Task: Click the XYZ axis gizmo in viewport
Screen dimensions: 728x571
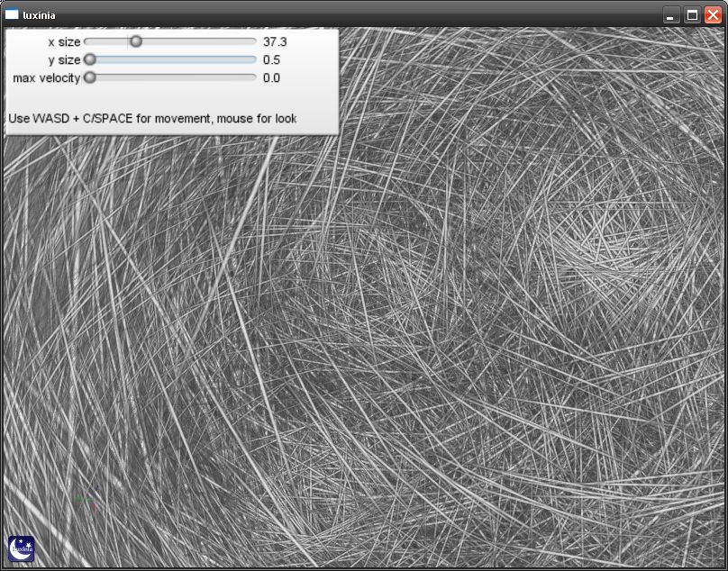Action: pyautogui.click(x=83, y=497)
